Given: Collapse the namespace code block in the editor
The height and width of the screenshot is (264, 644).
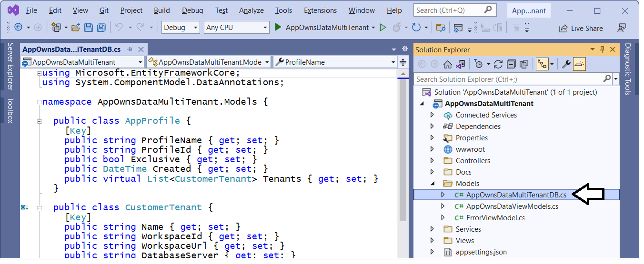Looking at the screenshot, I should point(40,102).
